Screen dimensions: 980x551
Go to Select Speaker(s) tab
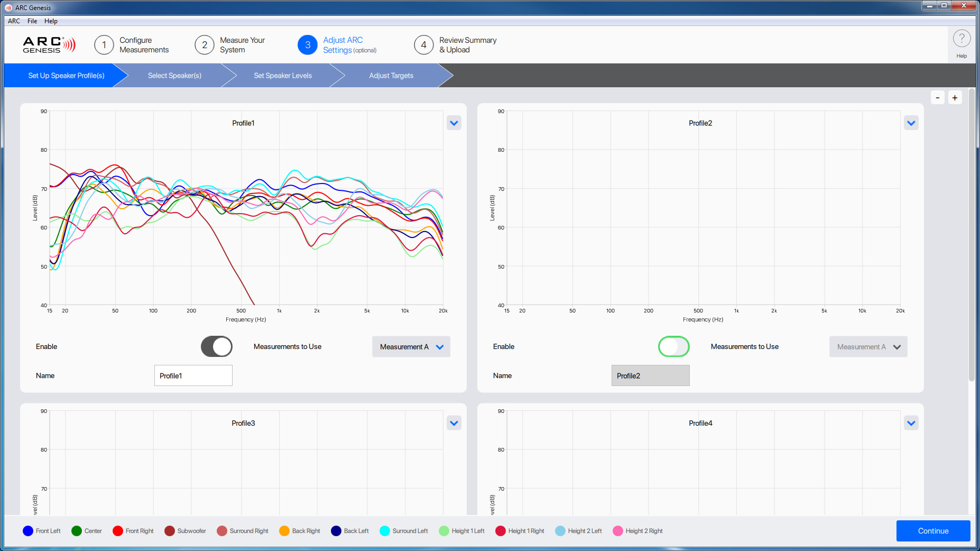tap(174, 76)
